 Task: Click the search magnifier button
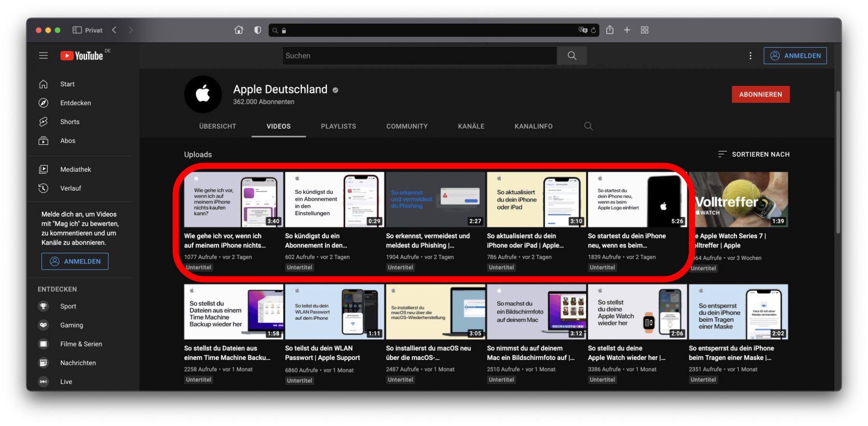point(572,55)
